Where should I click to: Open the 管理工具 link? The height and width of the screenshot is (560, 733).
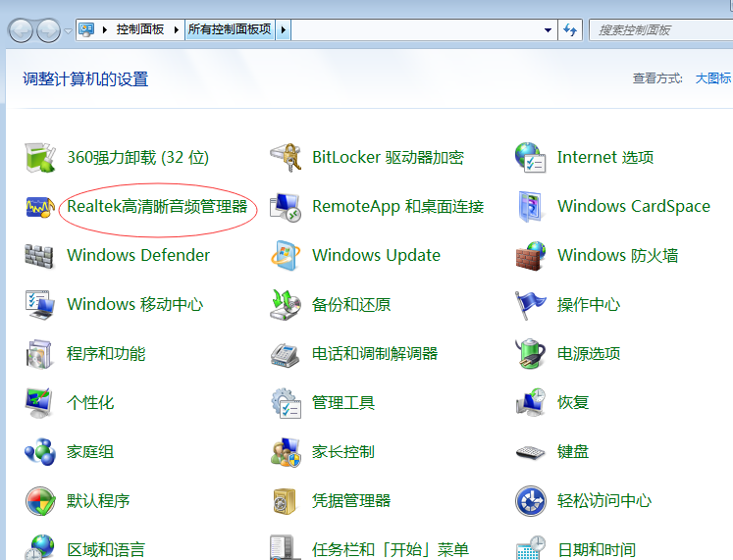343,403
